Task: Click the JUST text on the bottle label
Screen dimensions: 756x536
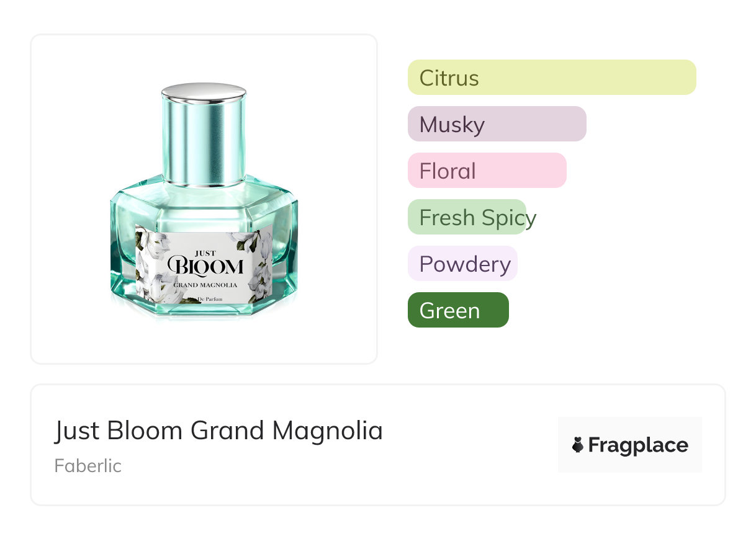Action: pos(205,253)
